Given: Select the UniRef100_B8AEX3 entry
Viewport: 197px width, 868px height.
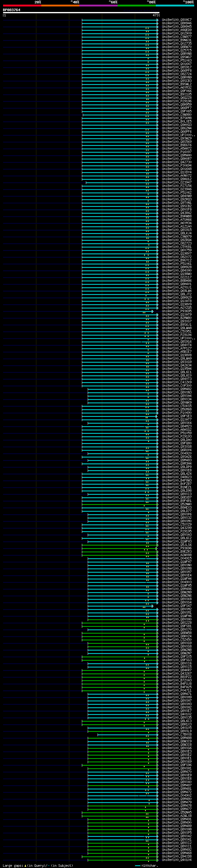Looking at the screenshot, I should 177,507.
